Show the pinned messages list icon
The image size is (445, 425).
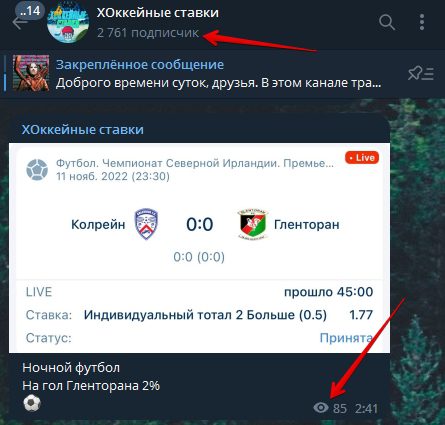point(421,73)
